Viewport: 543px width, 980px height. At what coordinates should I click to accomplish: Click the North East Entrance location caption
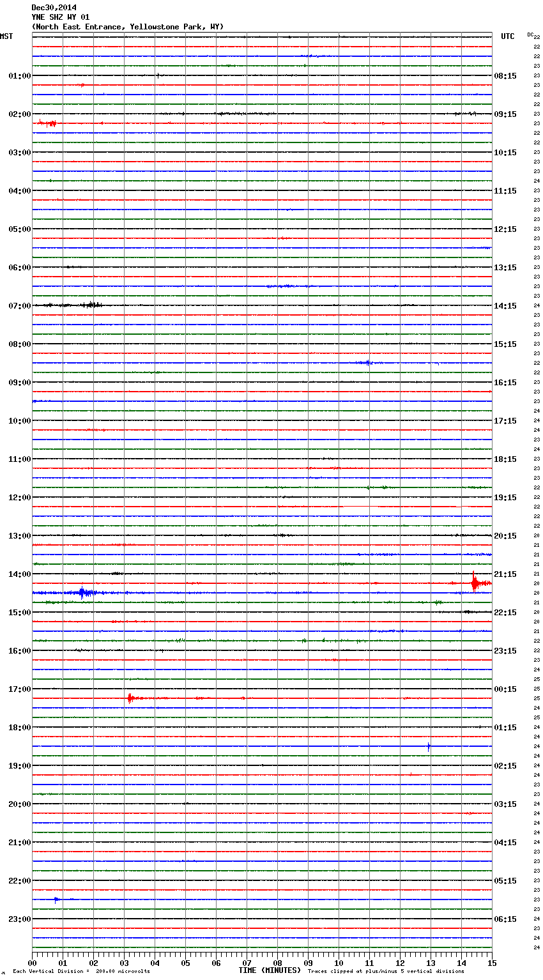point(128,27)
